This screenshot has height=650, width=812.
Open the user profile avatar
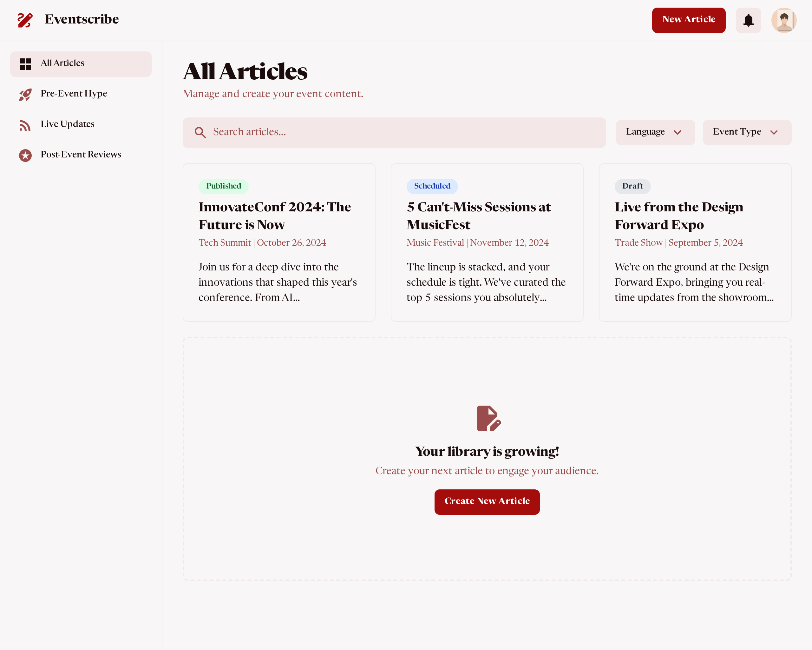783,20
